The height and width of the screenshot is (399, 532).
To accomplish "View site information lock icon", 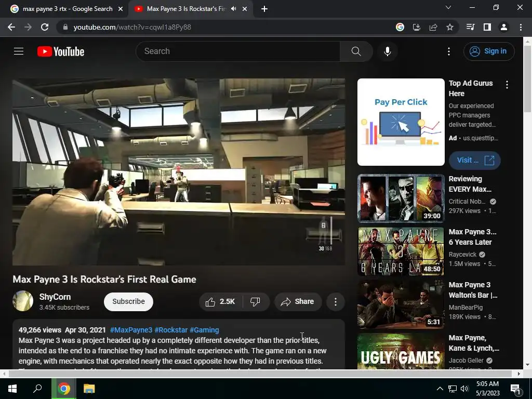I will point(65,27).
